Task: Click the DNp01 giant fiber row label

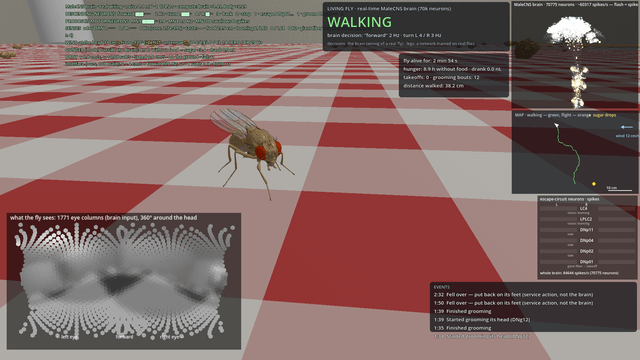Action: 587,262
